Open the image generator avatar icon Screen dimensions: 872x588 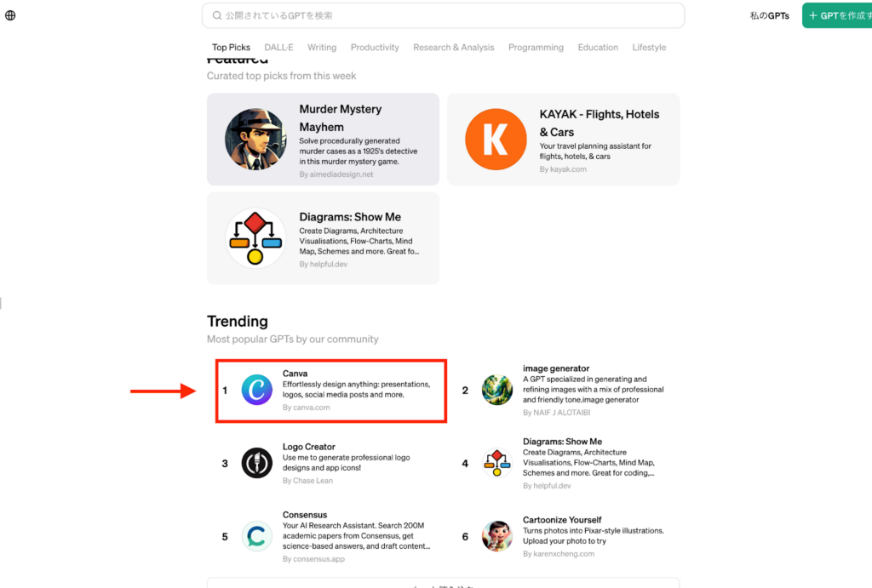pos(496,390)
